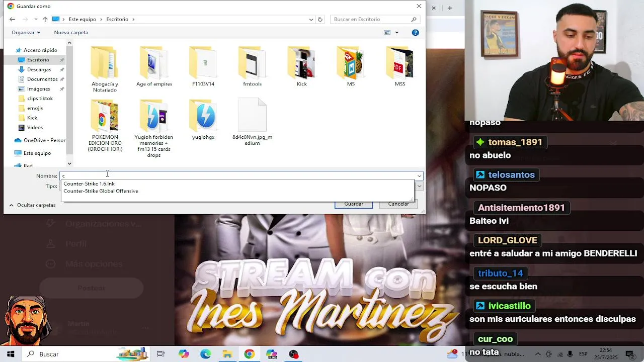
Task: Open File Explorer from the taskbar
Action: pyautogui.click(x=227, y=354)
